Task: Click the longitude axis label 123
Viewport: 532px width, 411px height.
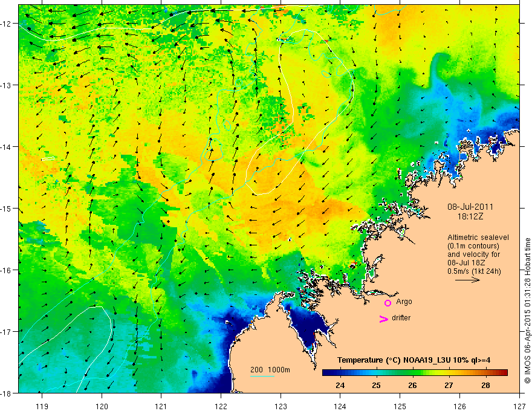Action: pos(281,406)
